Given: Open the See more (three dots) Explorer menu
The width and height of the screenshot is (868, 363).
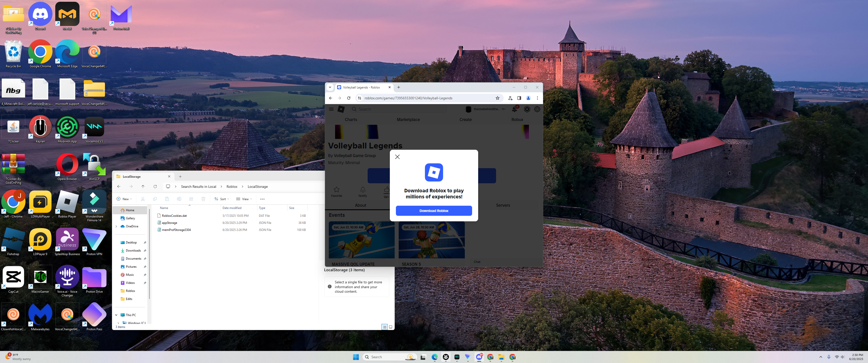Looking at the screenshot, I should pos(262,199).
